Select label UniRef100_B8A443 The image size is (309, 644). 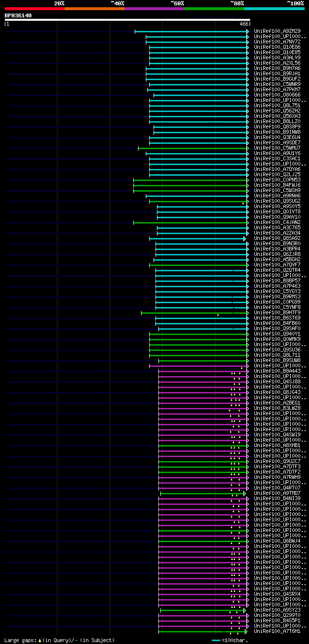point(277,371)
